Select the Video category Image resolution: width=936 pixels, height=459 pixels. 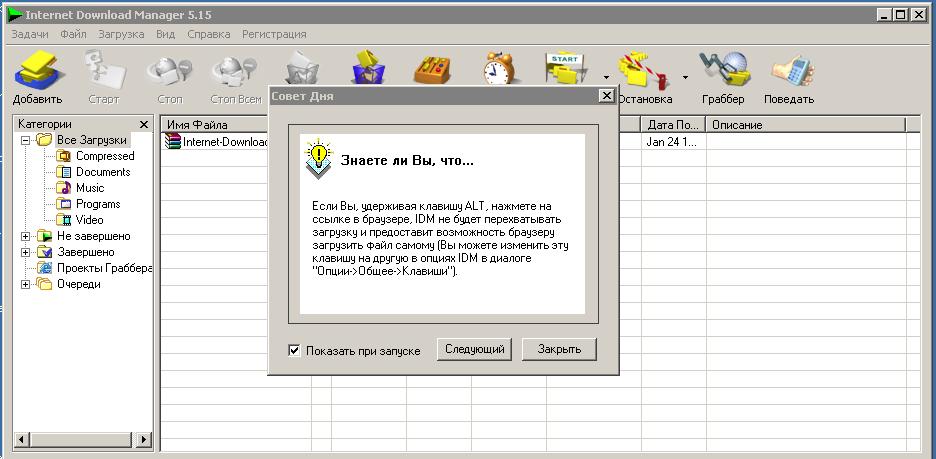pos(90,220)
